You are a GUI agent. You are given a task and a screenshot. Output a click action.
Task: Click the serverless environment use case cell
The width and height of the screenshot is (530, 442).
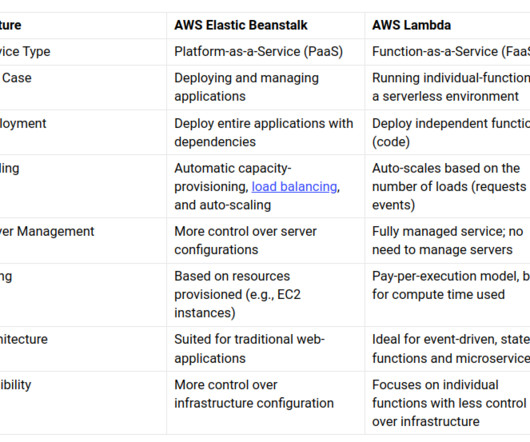[x=451, y=87]
